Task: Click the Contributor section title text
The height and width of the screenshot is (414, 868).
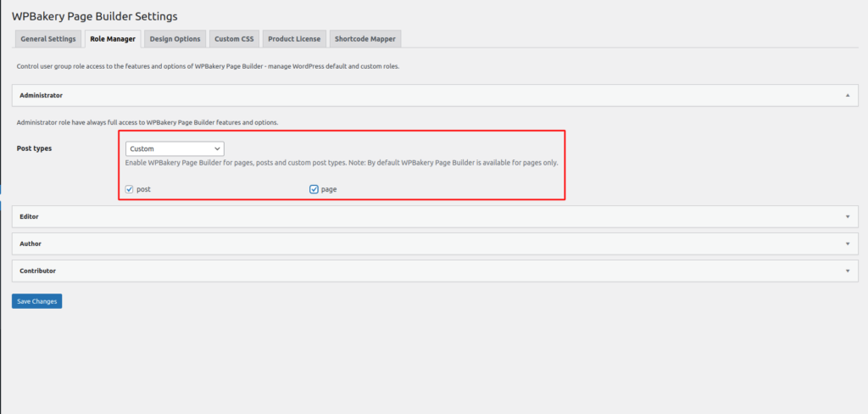Action: 37,271
